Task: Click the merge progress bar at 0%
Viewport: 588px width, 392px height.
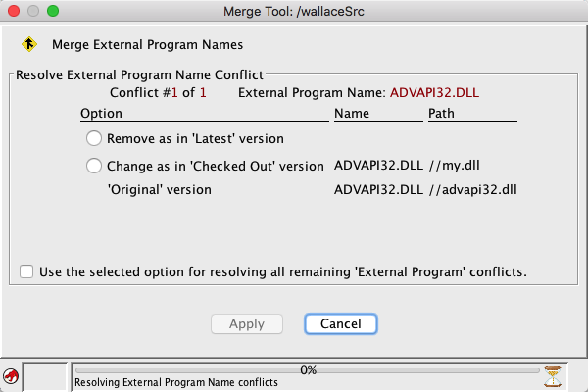Action: click(x=308, y=370)
